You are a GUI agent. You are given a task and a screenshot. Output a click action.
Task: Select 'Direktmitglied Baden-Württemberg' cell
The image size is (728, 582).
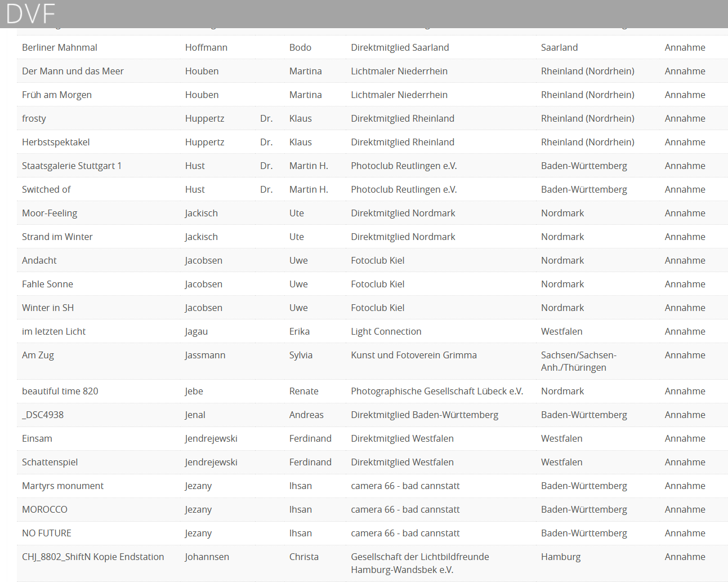[425, 415]
